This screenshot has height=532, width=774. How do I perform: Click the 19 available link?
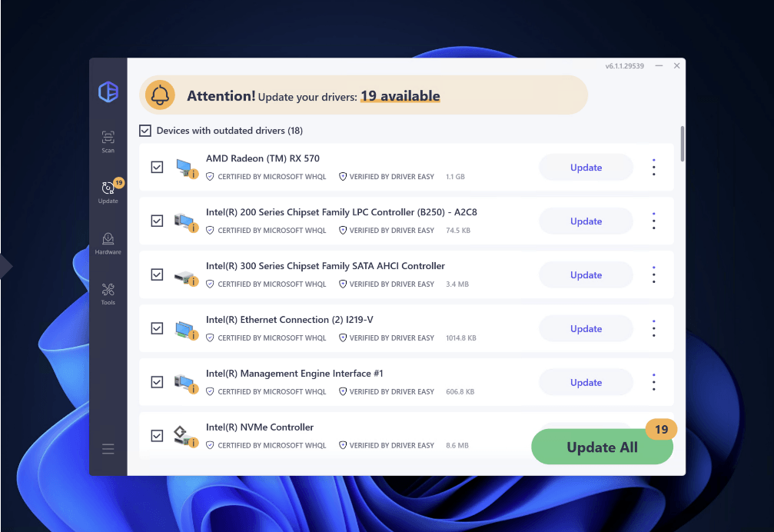(x=400, y=96)
